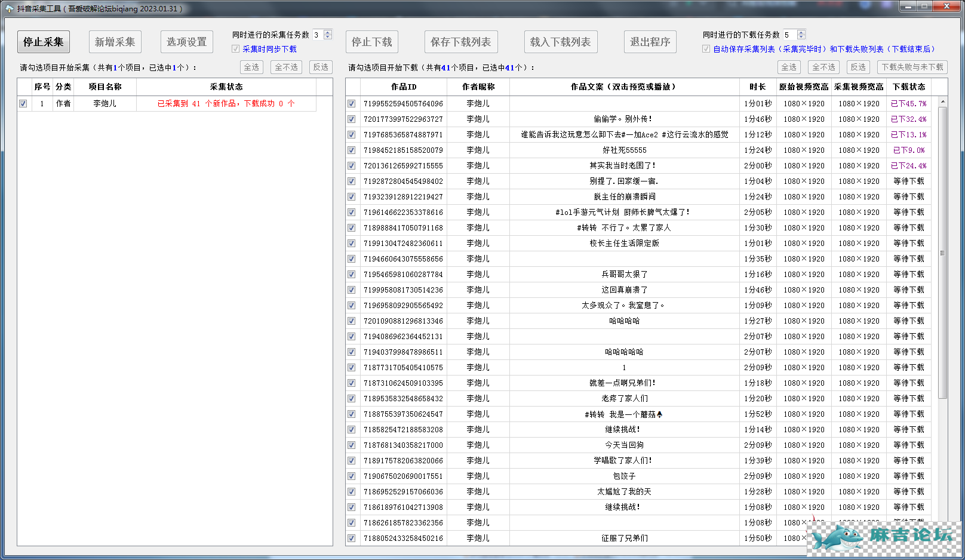Click into the 下载任务数 number field

790,35
